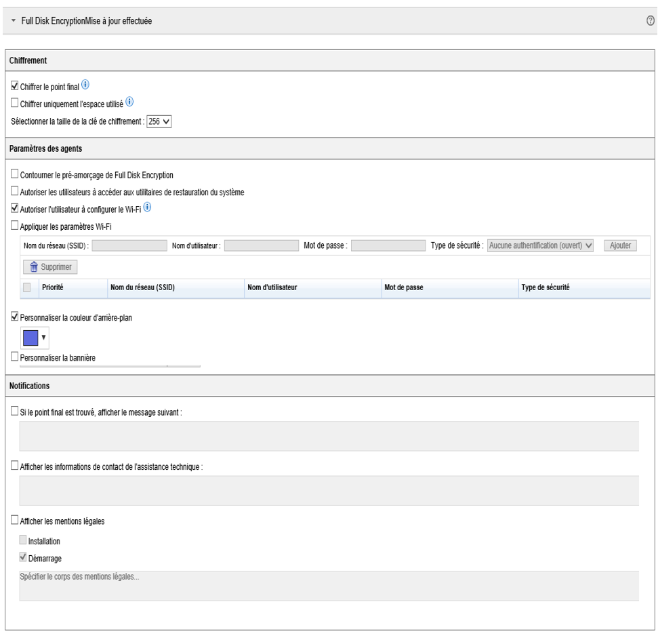Enable Personnaliser la bannière option
The image size is (658, 644).
pyautogui.click(x=16, y=356)
